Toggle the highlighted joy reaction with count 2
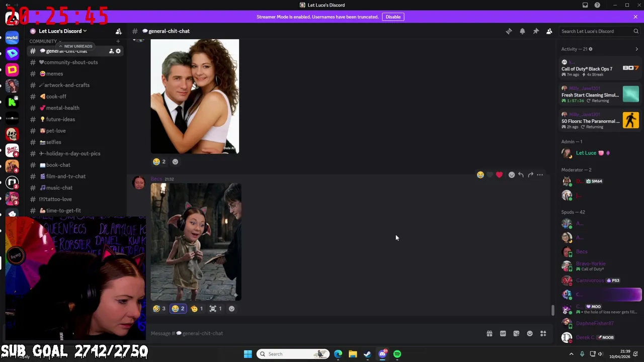Viewport: 644px width, 362px height. pos(178,309)
